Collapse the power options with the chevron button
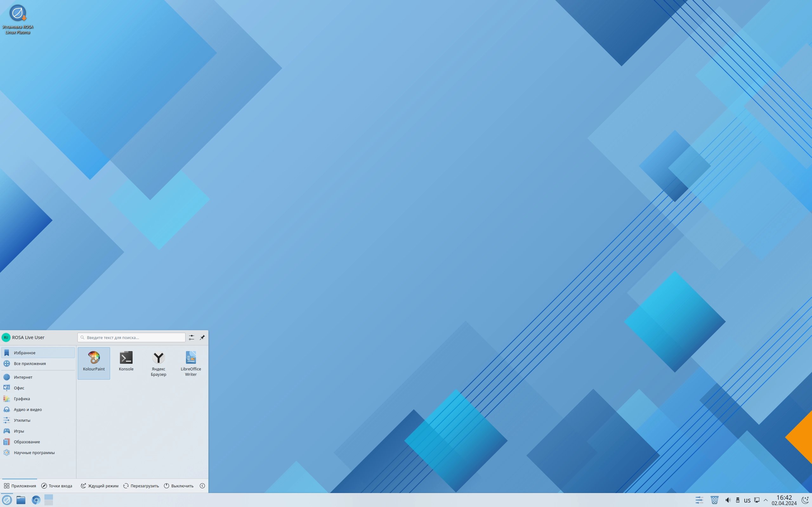Screen dimensions: 812x507 pyautogui.click(x=202, y=485)
